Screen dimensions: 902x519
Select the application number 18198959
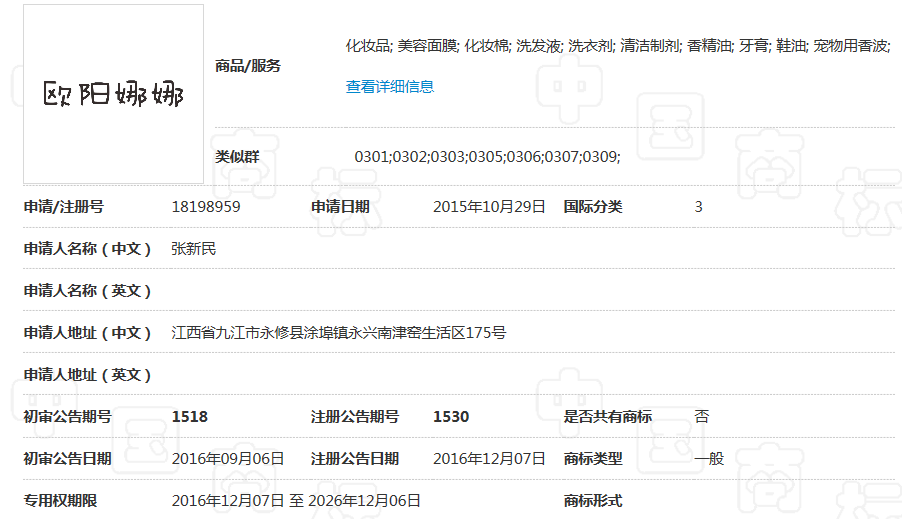pos(206,207)
